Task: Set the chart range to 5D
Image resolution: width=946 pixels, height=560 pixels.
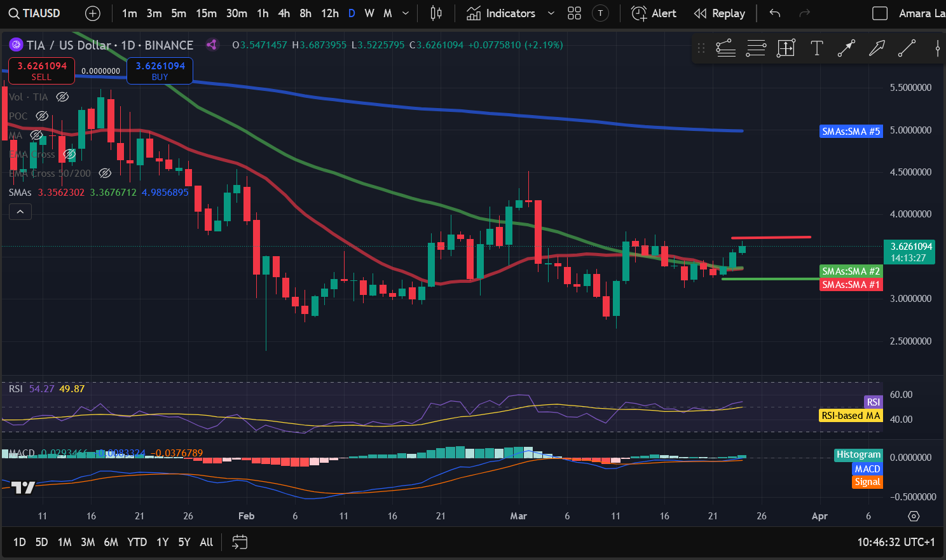Action: [41, 542]
